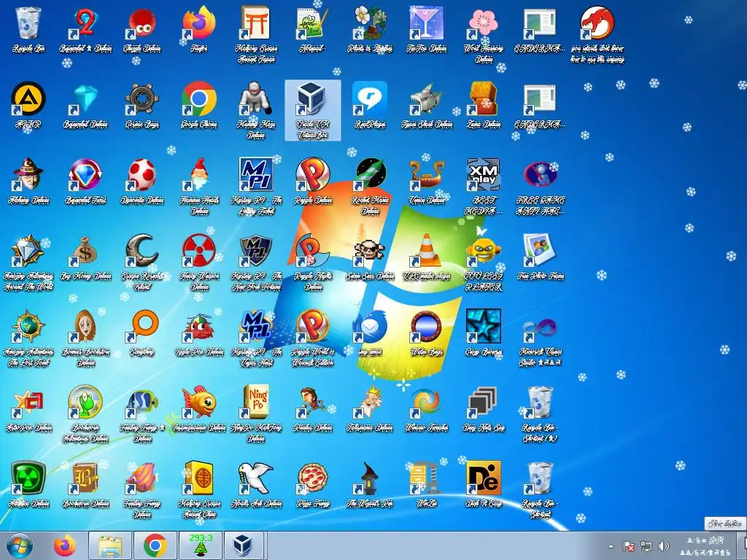Image resolution: width=747 pixels, height=560 pixels.
Task: Open the volume speaker tray icon
Action: 663,546
